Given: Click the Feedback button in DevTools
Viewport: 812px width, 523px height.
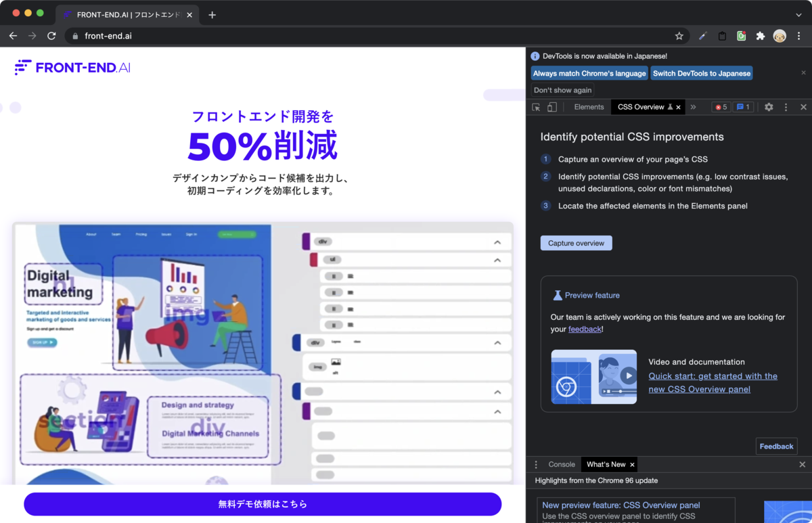Looking at the screenshot, I should pyautogui.click(x=776, y=446).
